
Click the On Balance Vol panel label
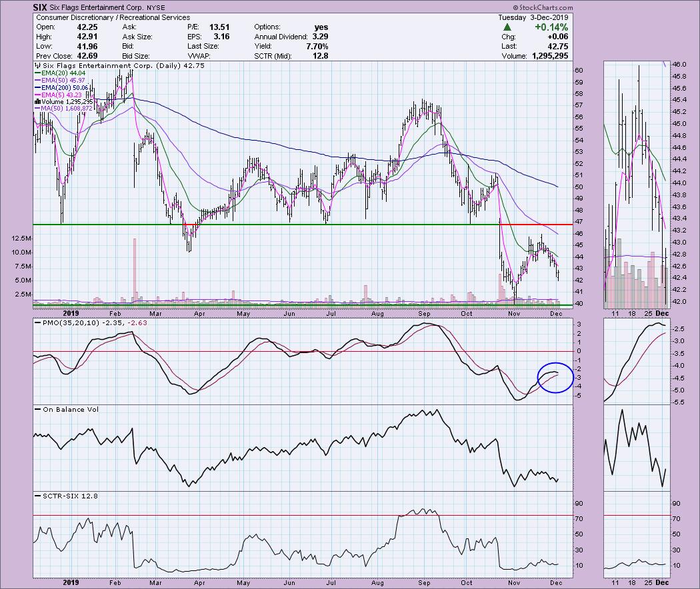click(x=71, y=409)
